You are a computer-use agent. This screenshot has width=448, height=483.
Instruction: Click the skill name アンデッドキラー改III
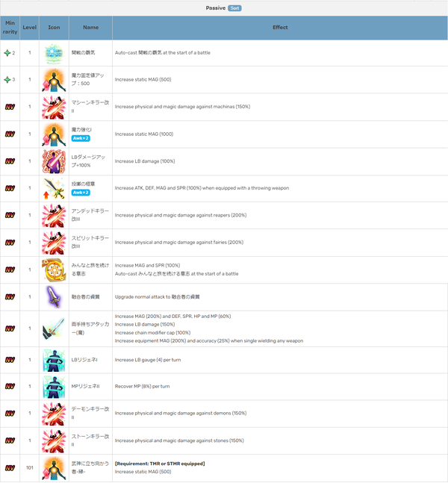pos(90,215)
